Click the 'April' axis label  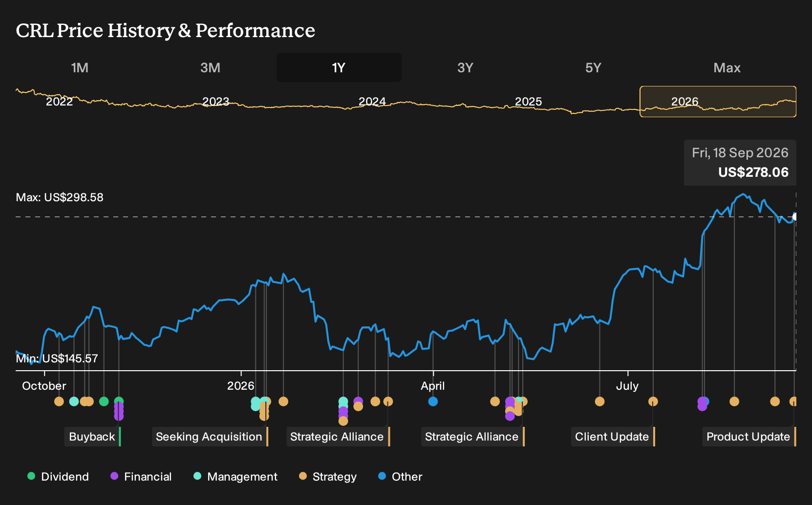pos(433,386)
